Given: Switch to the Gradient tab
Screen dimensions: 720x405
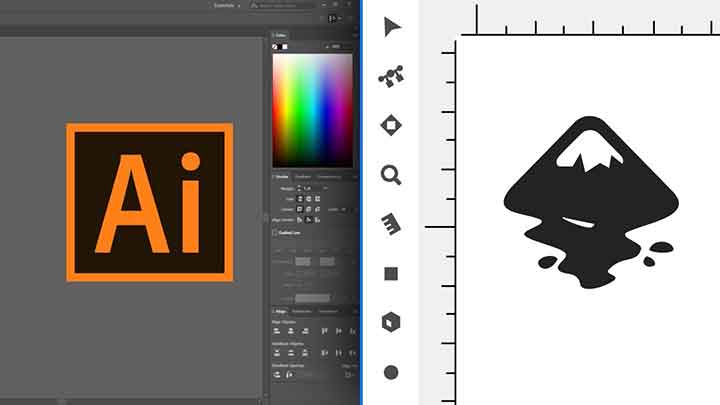Looking at the screenshot, I should pyautogui.click(x=303, y=177).
